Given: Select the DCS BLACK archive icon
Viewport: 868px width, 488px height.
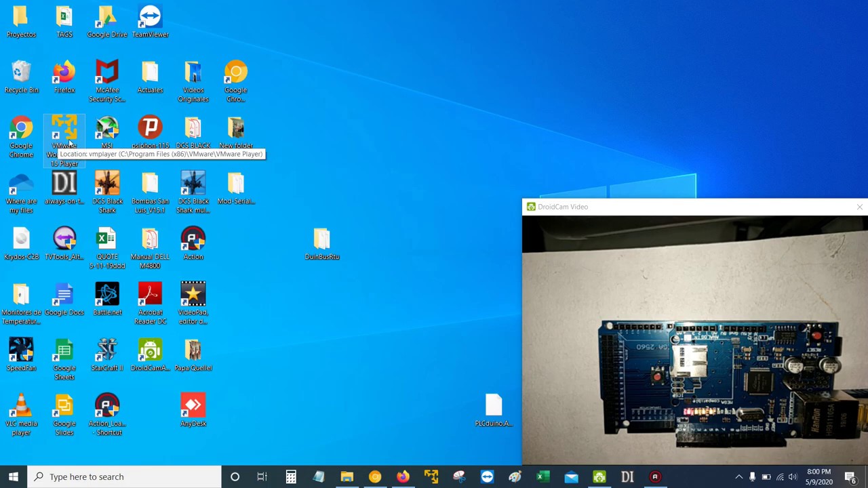Looking at the screenshot, I should click(x=193, y=133).
